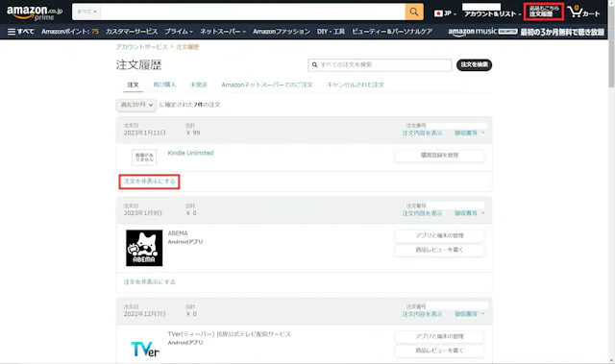Viewport: 615px width, 364px height.
Task: Click the 注文履歴 breadcrumb
Action: [x=187, y=47]
